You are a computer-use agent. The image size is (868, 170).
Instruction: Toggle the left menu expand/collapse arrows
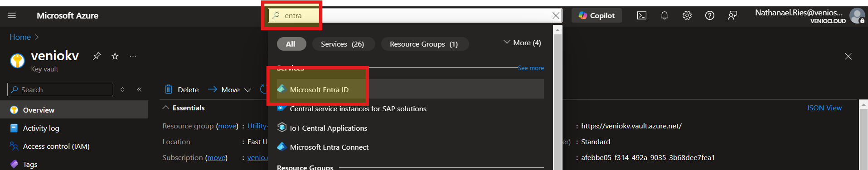(x=122, y=90)
